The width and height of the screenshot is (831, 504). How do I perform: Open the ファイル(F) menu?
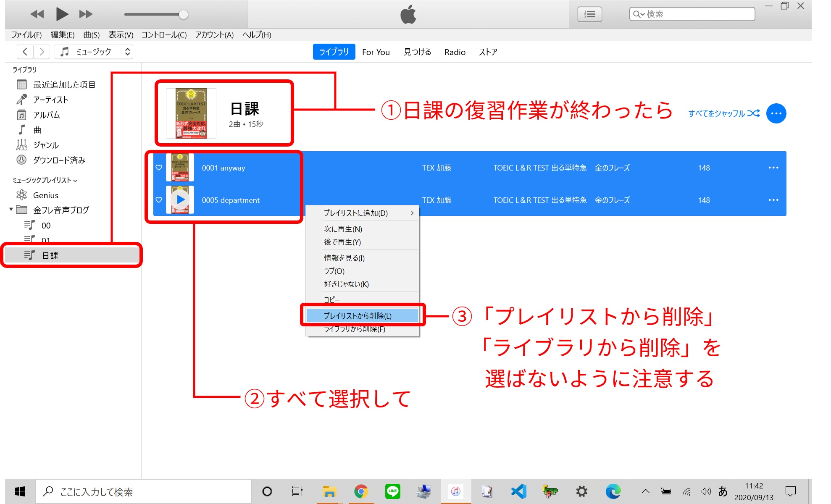tap(26, 35)
